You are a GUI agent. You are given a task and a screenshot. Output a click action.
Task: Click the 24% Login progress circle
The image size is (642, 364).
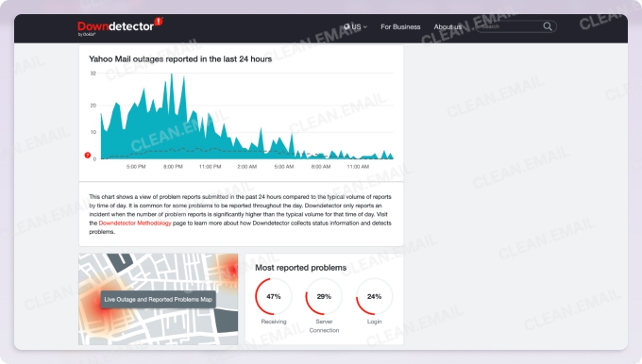[x=374, y=296]
